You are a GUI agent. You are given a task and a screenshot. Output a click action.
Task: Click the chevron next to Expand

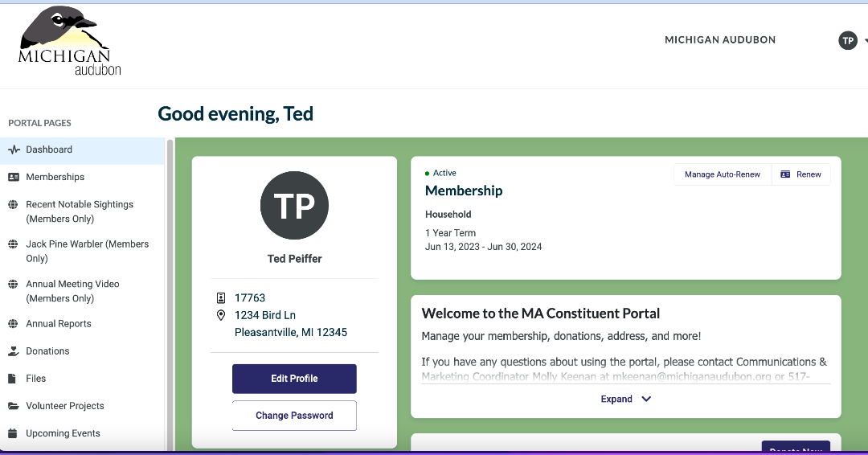point(646,399)
